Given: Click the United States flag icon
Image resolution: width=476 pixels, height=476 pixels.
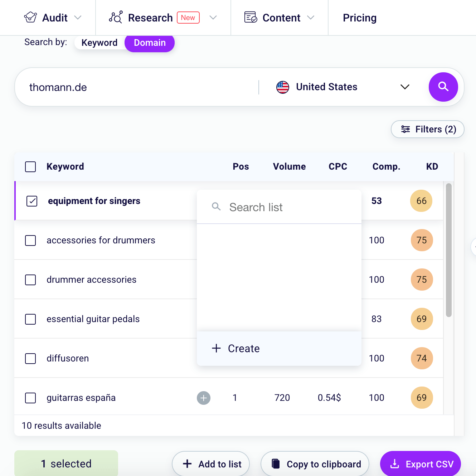Looking at the screenshot, I should click(283, 87).
